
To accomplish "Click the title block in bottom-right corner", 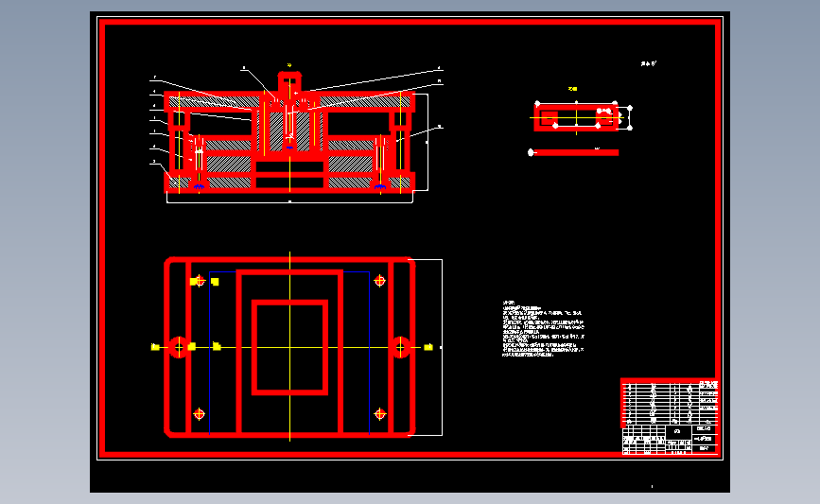I will click(x=670, y=439).
